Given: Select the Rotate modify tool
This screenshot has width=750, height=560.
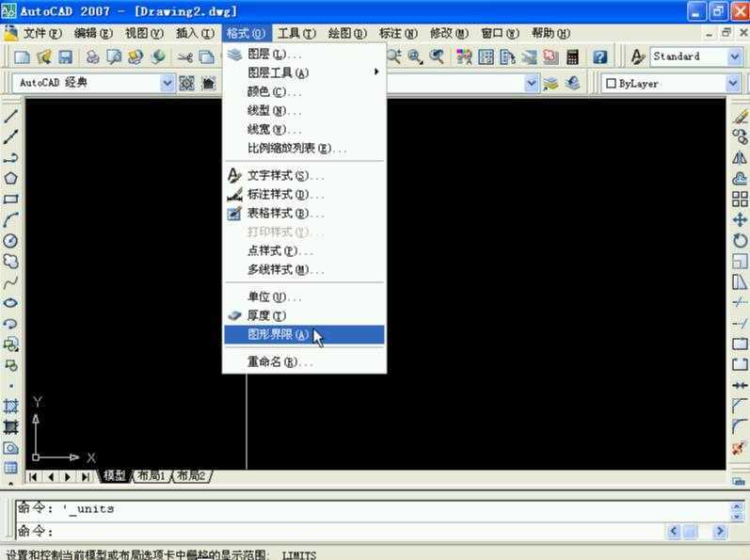Looking at the screenshot, I should pyautogui.click(x=740, y=241).
